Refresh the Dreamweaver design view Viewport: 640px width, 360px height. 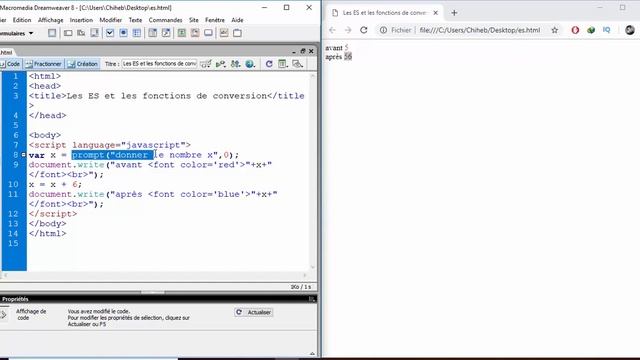(x=269, y=64)
